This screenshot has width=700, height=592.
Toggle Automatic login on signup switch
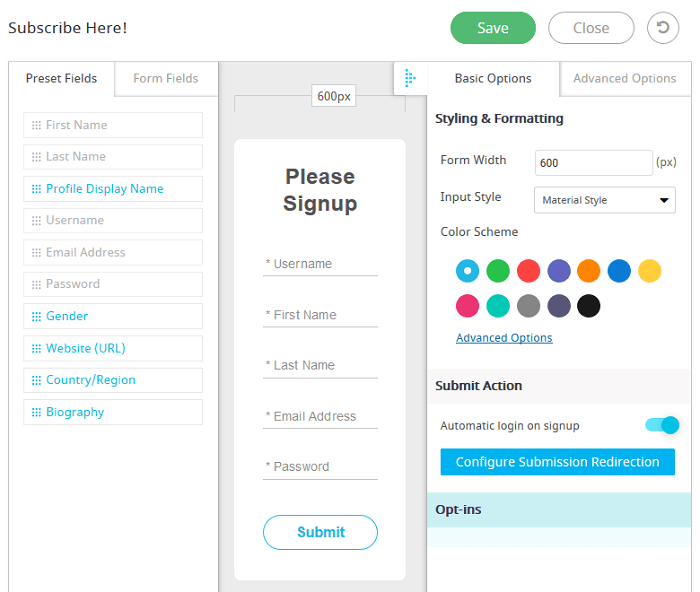click(662, 425)
